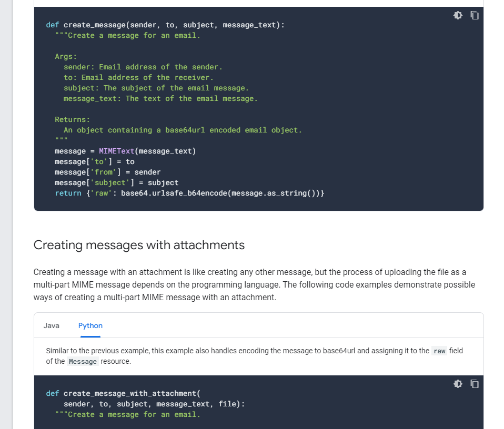Click the return statement in the first snippet

pyautogui.click(x=68, y=193)
